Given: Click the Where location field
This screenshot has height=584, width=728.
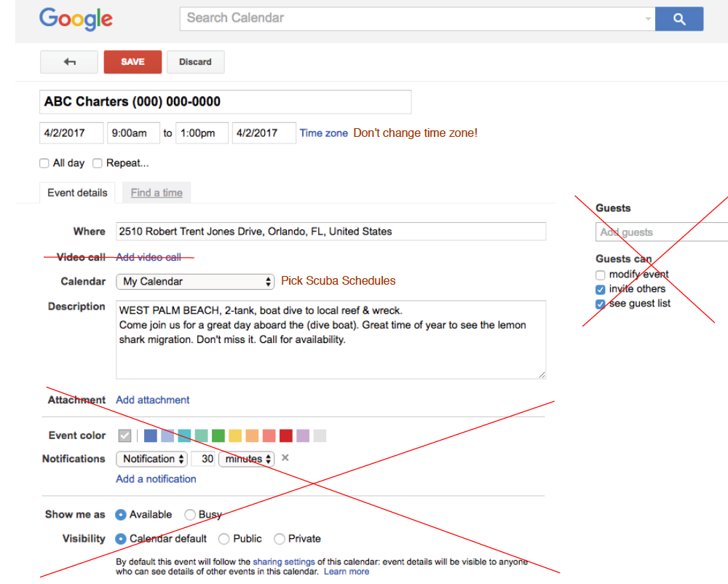Looking at the screenshot, I should pos(331,232).
